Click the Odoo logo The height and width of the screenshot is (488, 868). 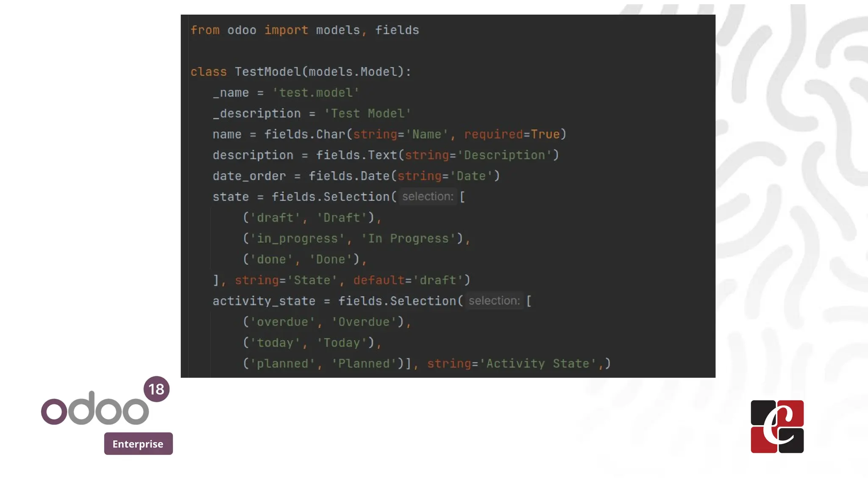[x=95, y=408]
